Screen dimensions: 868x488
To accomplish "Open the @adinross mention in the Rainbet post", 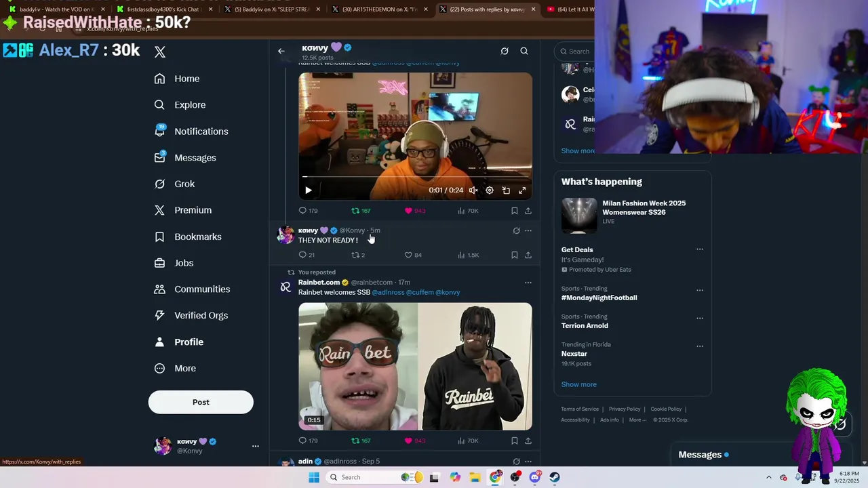I will pos(388,292).
